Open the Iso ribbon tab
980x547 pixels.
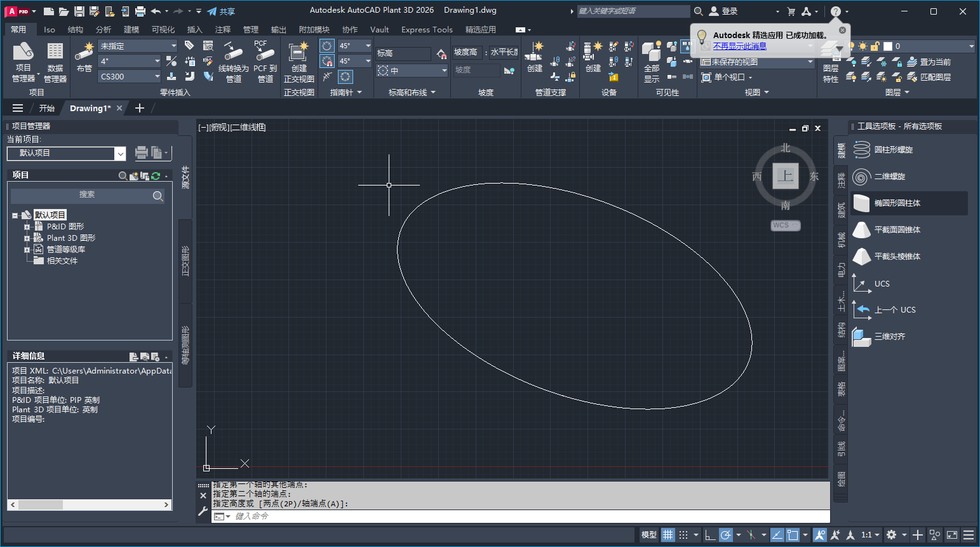click(x=50, y=30)
